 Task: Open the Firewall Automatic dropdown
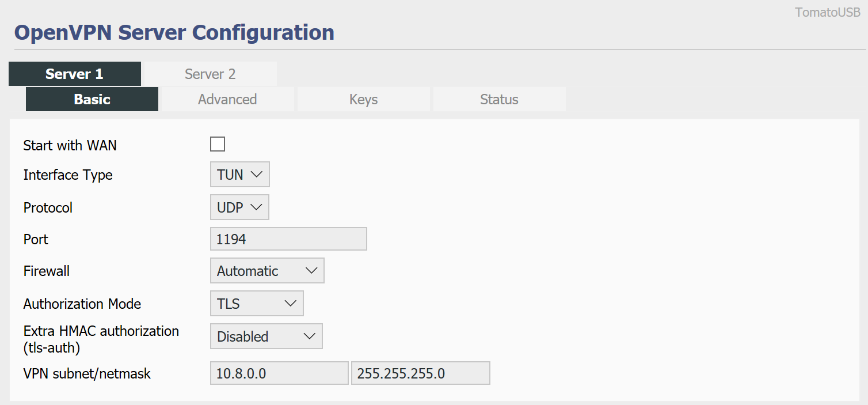pos(267,271)
